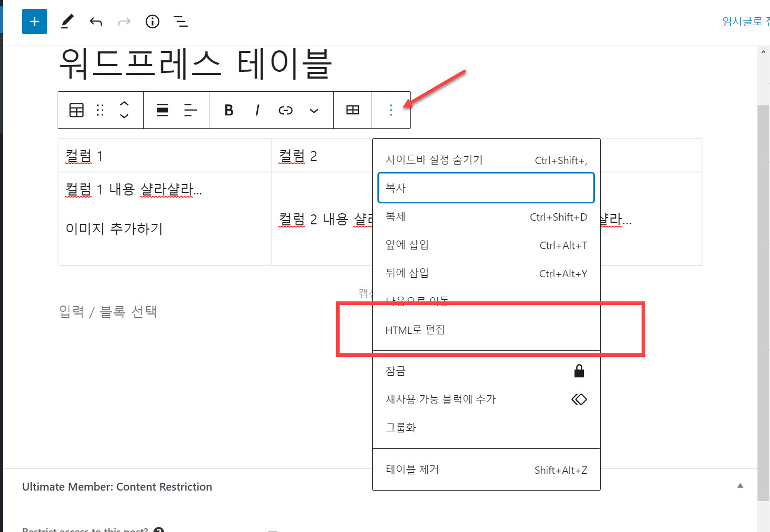The image size is (770, 532).
Task: Insert a link using the link icon
Action: pos(286,110)
